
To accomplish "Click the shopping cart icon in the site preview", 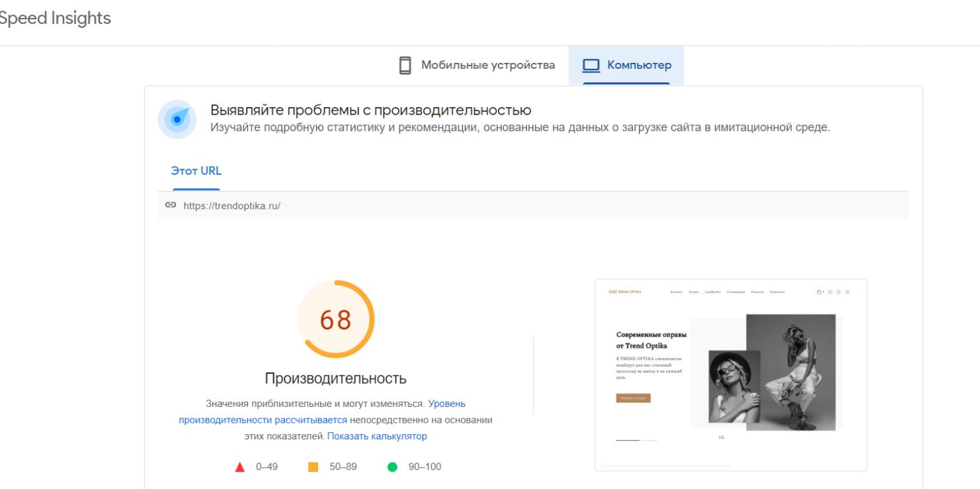I will pyautogui.click(x=820, y=292).
